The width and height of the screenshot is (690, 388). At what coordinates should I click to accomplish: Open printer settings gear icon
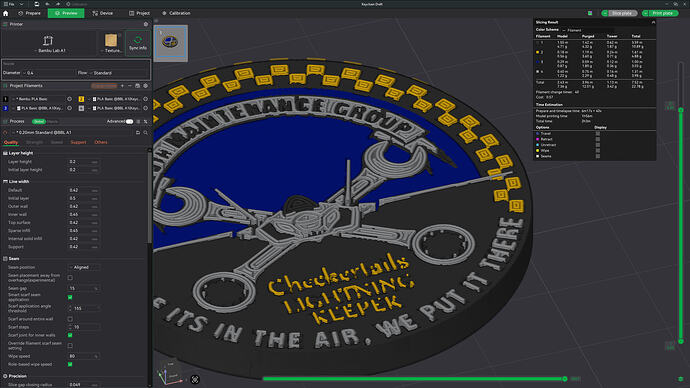click(x=146, y=24)
